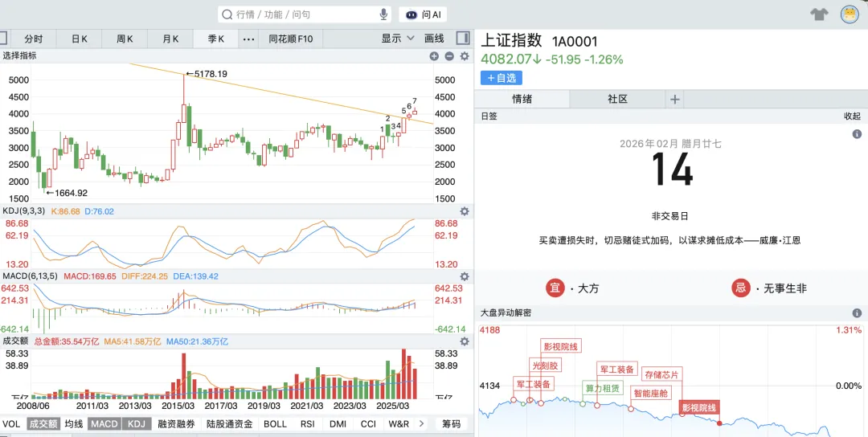
Task: Zoom out chart with minus icon
Action: [449, 56]
